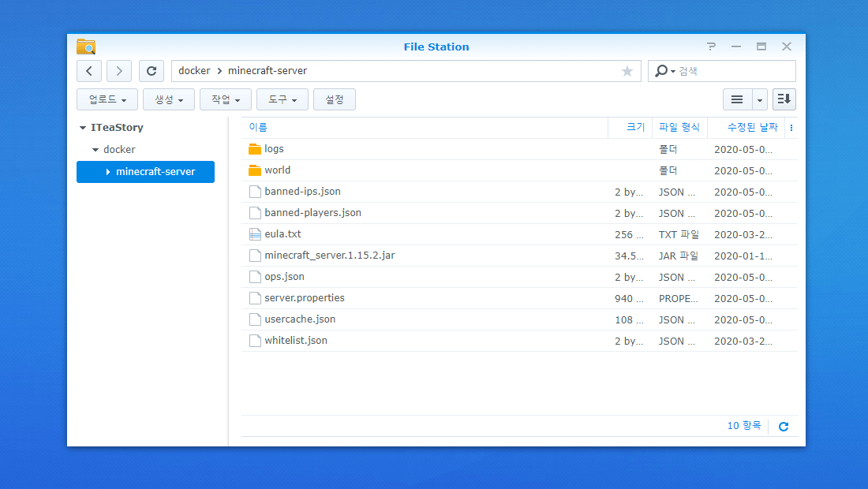
Task: Click the 34.5... size cell
Action: 629,256
